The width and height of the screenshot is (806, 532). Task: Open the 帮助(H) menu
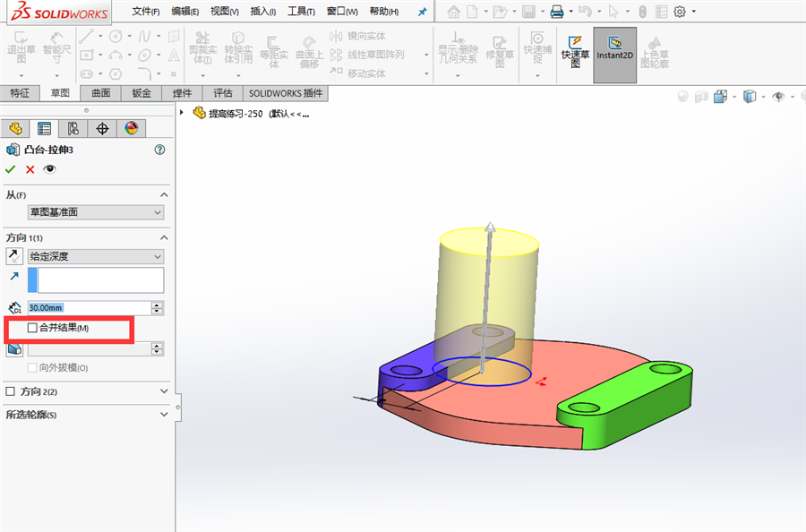coord(384,12)
